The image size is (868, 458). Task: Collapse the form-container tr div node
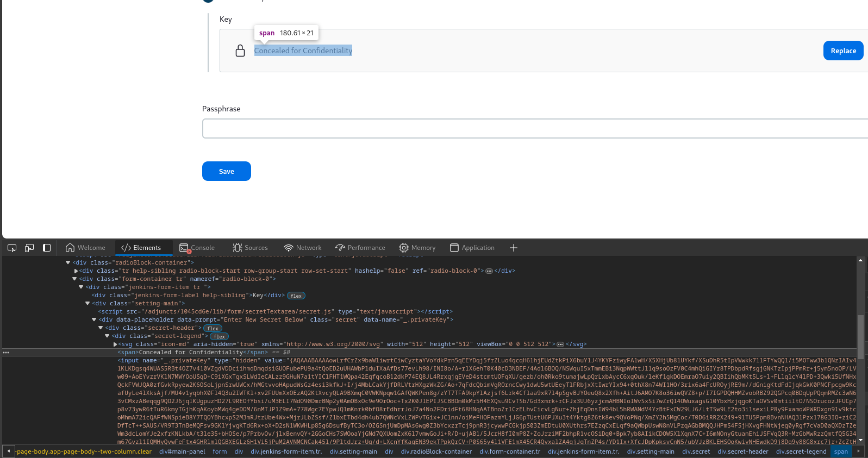[x=74, y=279]
